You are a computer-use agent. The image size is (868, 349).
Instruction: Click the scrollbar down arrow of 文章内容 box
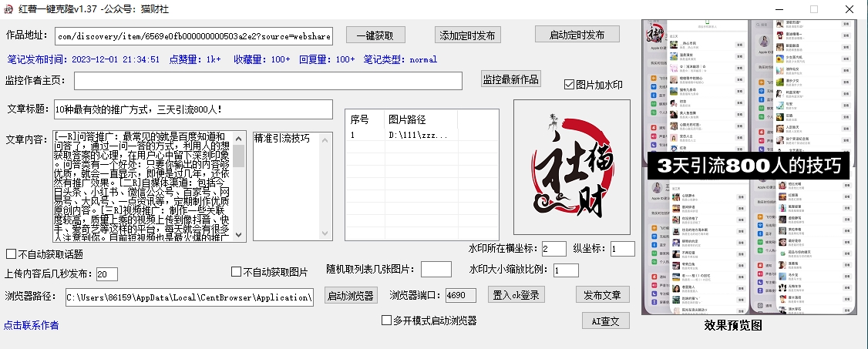click(x=239, y=235)
